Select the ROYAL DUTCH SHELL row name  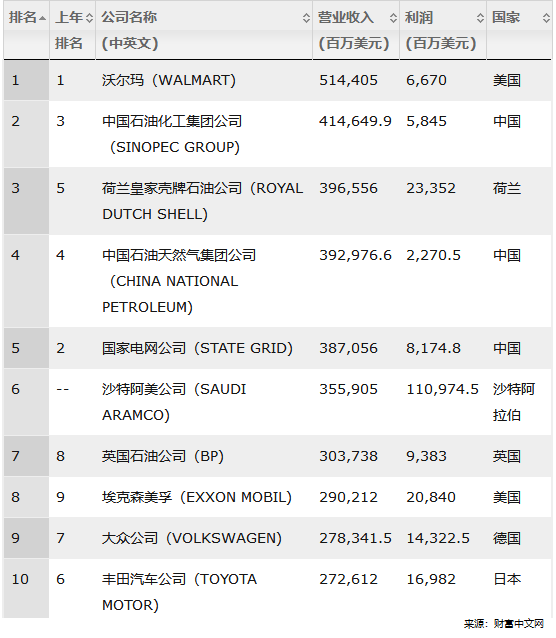(203, 201)
